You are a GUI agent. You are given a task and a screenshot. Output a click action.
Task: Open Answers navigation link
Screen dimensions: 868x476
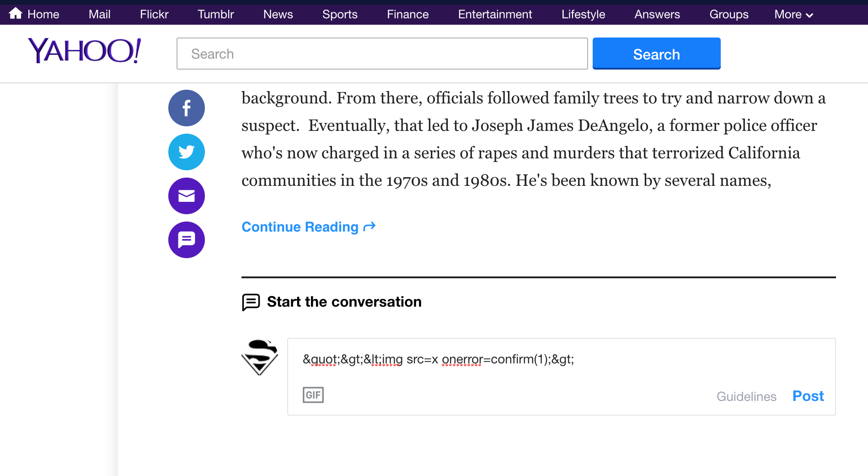click(657, 15)
